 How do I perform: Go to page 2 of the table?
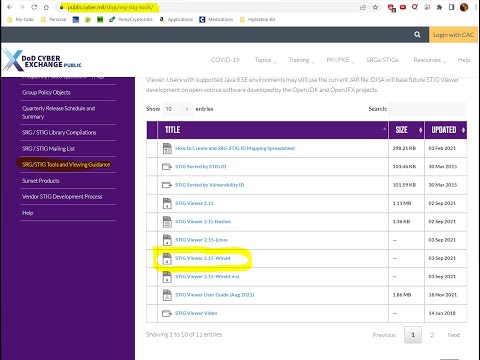(x=432, y=335)
